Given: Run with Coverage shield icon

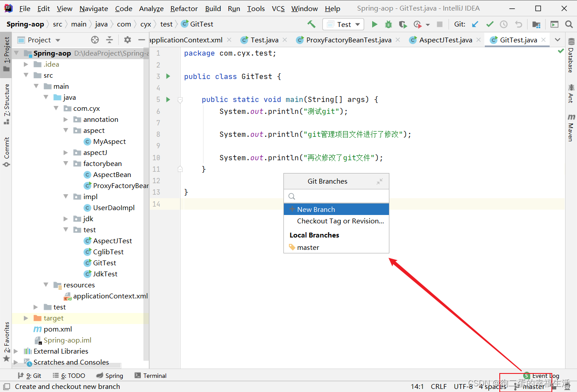Looking at the screenshot, I should [x=403, y=24].
